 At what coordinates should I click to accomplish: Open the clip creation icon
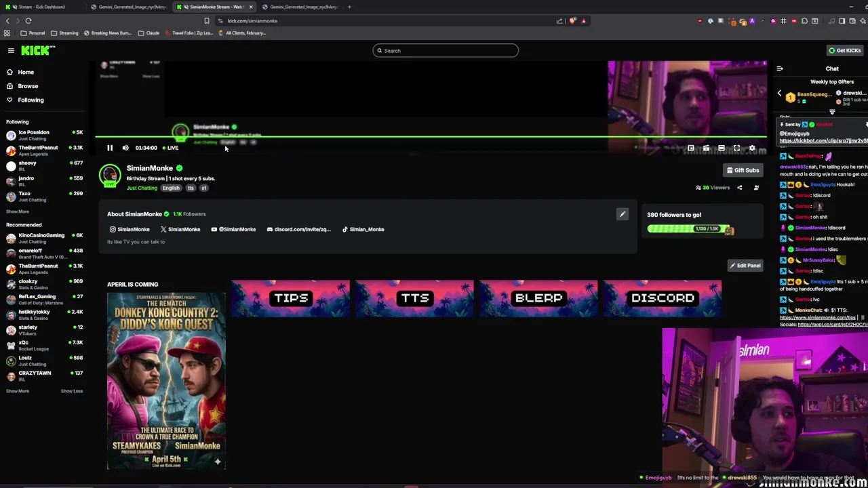[706, 148]
